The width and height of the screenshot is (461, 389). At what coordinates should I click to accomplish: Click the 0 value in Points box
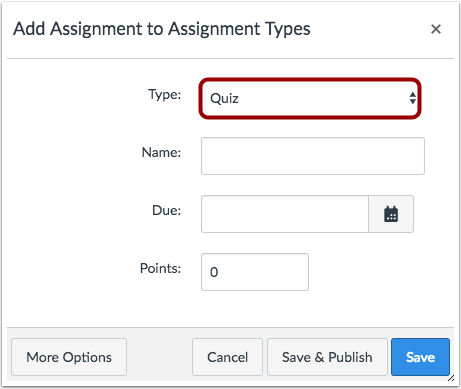click(x=214, y=272)
